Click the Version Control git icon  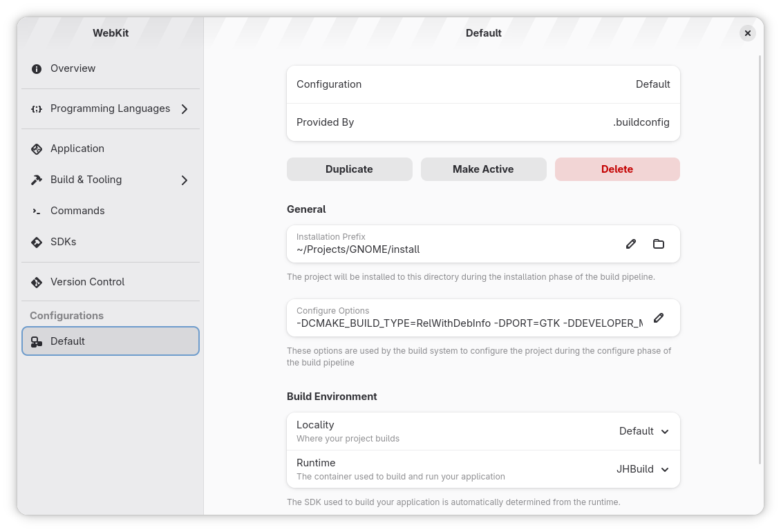[x=37, y=283]
